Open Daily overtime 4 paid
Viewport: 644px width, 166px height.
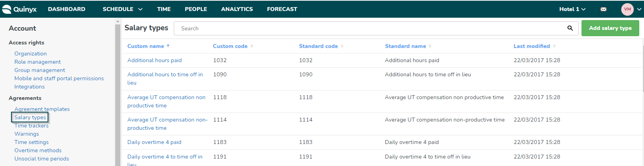click(154, 142)
